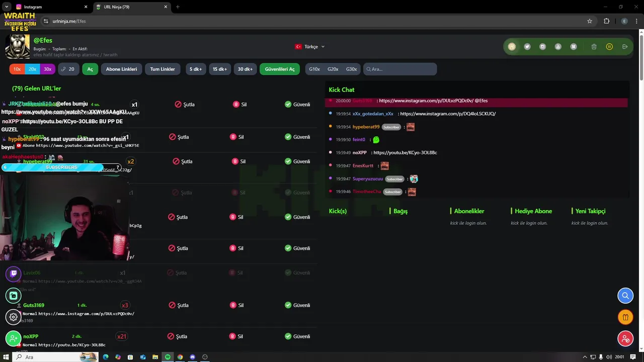
Task: Select the Abonelikler section heading
Action: (x=469, y=211)
